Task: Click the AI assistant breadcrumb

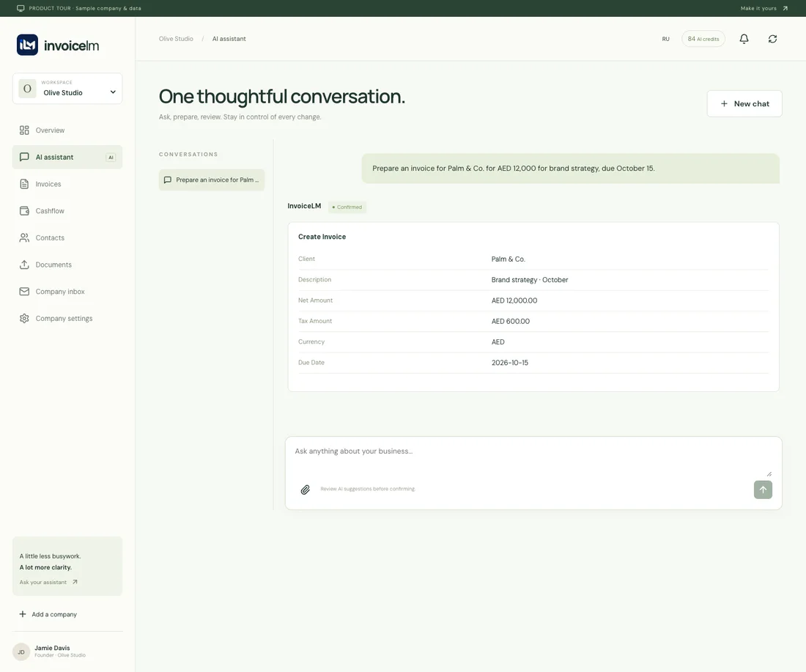Action: (229, 39)
